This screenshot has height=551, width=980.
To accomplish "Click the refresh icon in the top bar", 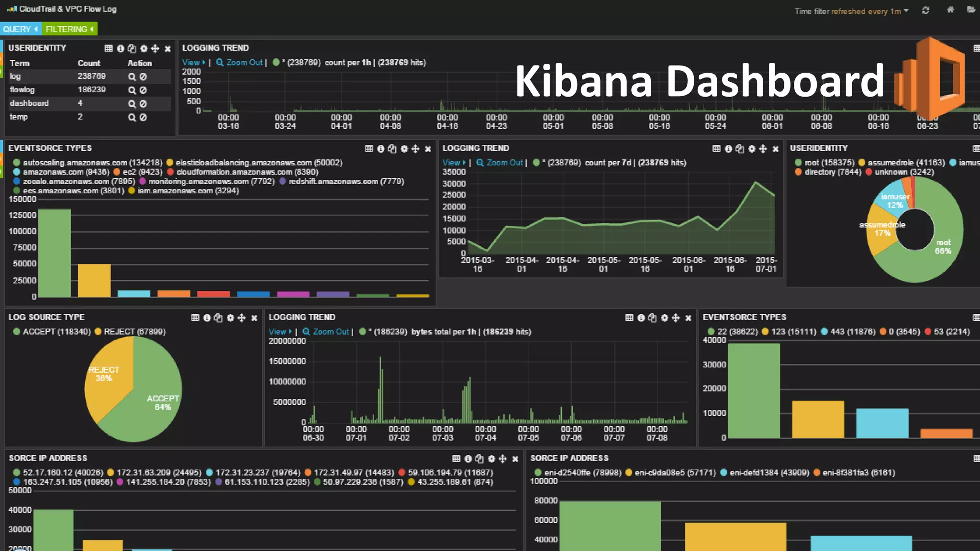I will coord(925,11).
